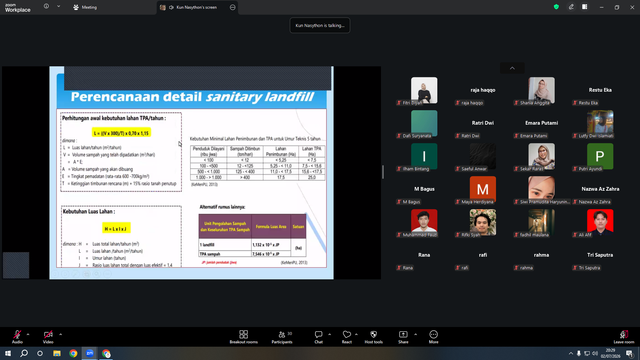Image resolution: width=640 pixels, height=360 pixels.
Task: Select Restu Eka participant tile
Action: point(600,91)
